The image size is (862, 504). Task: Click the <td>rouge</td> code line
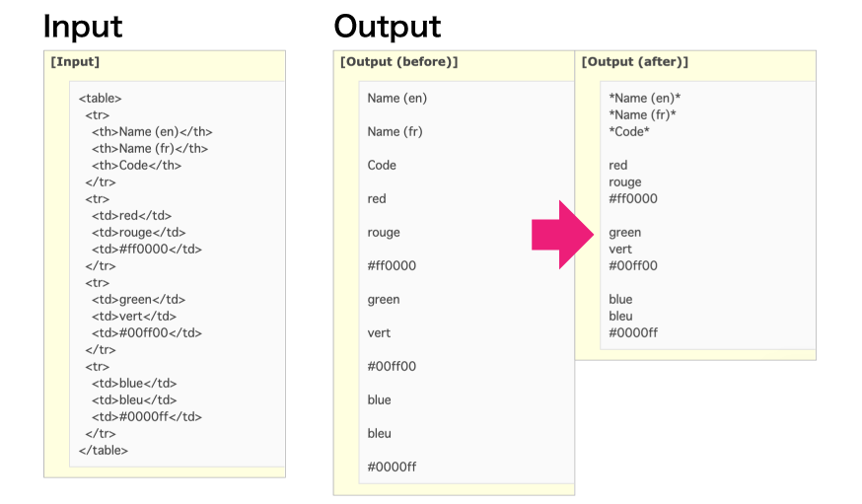tap(138, 233)
